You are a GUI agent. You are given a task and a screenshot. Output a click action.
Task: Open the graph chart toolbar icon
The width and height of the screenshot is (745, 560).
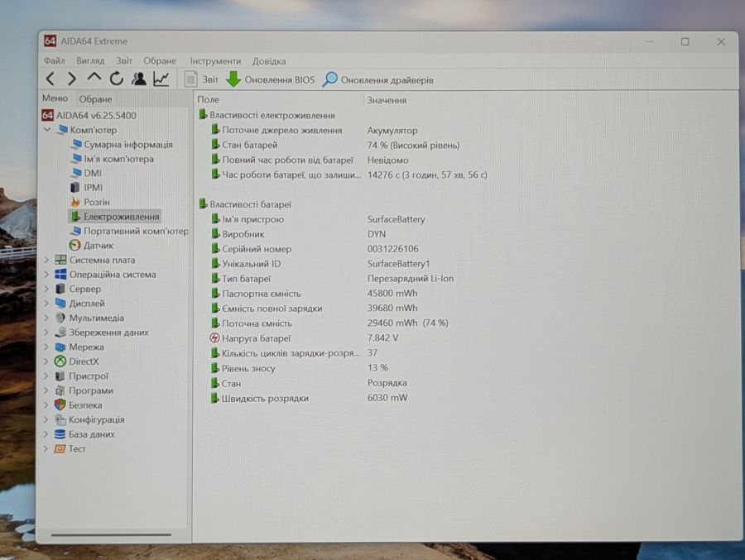click(161, 79)
